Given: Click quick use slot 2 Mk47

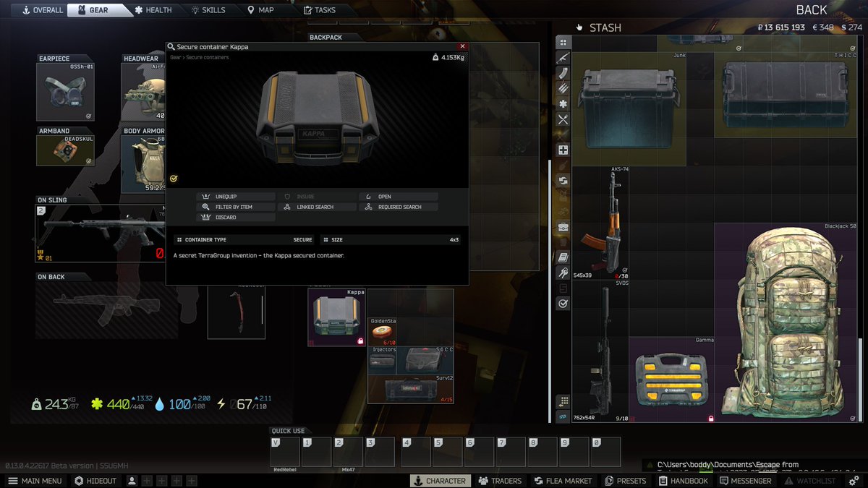Looking at the screenshot, I should tap(347, 452).
